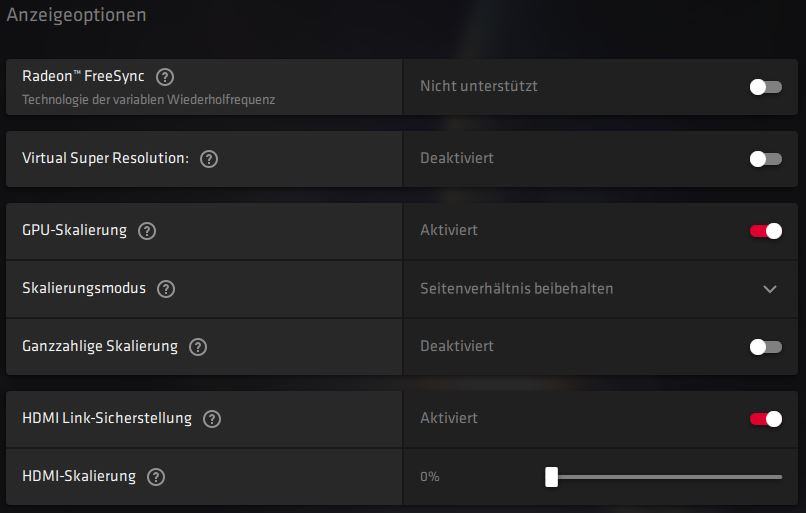Image resolution: width=806 pixels, height=513 pixels.
Task: Click the Anzeigeoptionen section heading
Action: (x=76, y=14)
